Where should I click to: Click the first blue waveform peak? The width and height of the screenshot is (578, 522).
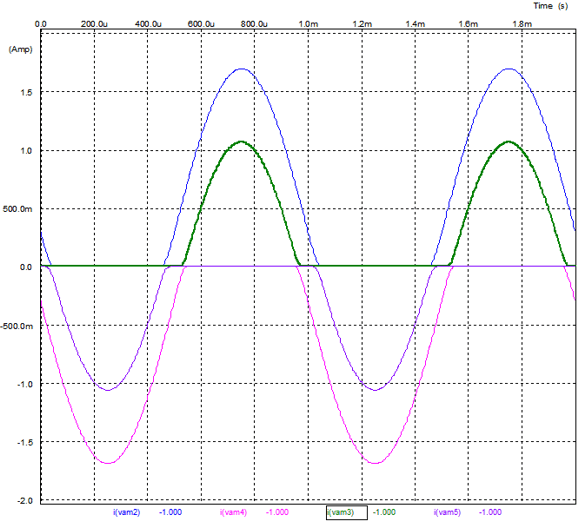click(x=241, y=69)
